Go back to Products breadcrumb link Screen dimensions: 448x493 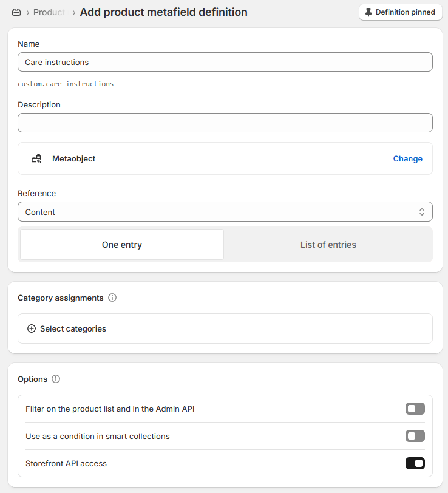49,12
